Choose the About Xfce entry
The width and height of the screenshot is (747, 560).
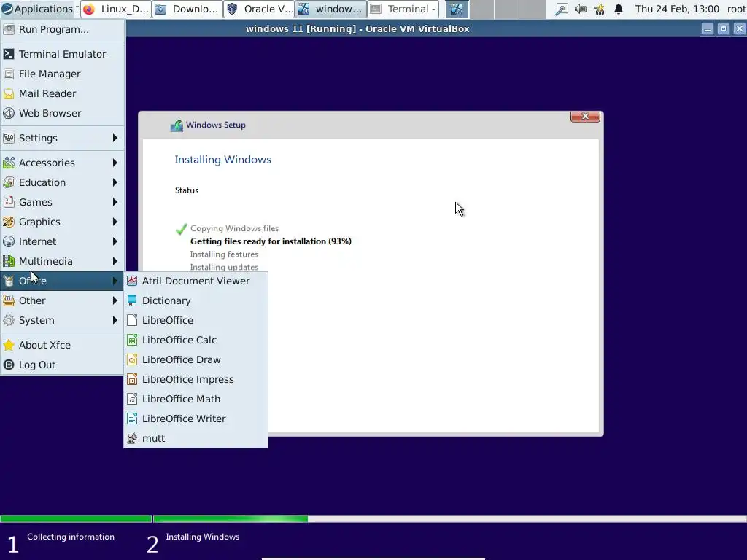[62, 345]
